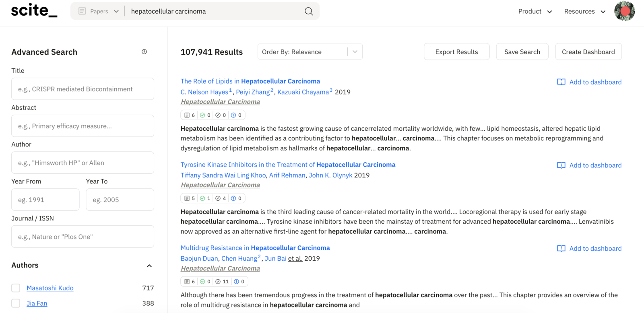This screenshot has height=313, width=644.
Task: Click contrasting count icon showing 11 for Multidrug paper
Action: pyautogui.click(x=218, y=282)
